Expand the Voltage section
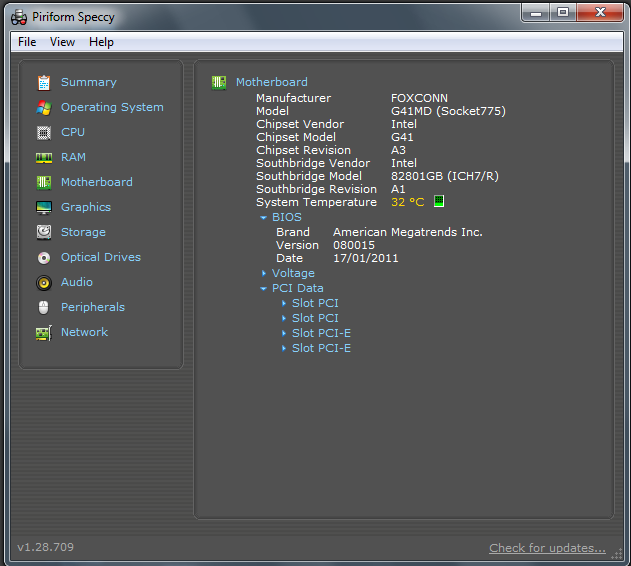The width and height of the screenshot is (631, 566). (x=264, y=273)
